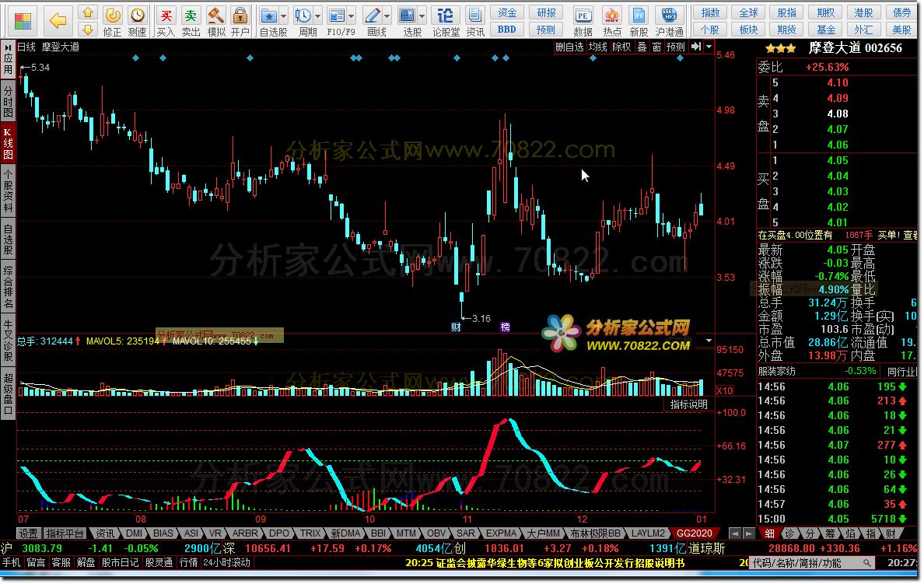Click the up arrow page icon
The width and height of the screenshot is (924, 584).
tap(88, 12)
